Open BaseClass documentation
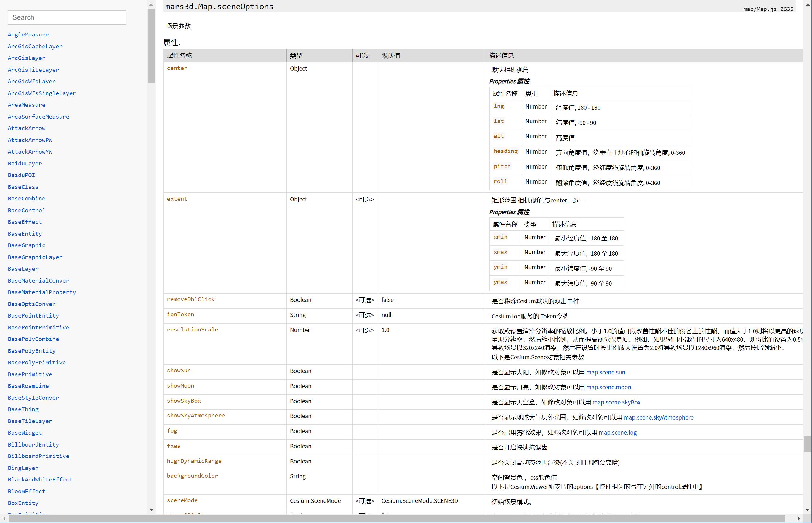This screenshot has width=812, height=523. [x=23, y=187]
